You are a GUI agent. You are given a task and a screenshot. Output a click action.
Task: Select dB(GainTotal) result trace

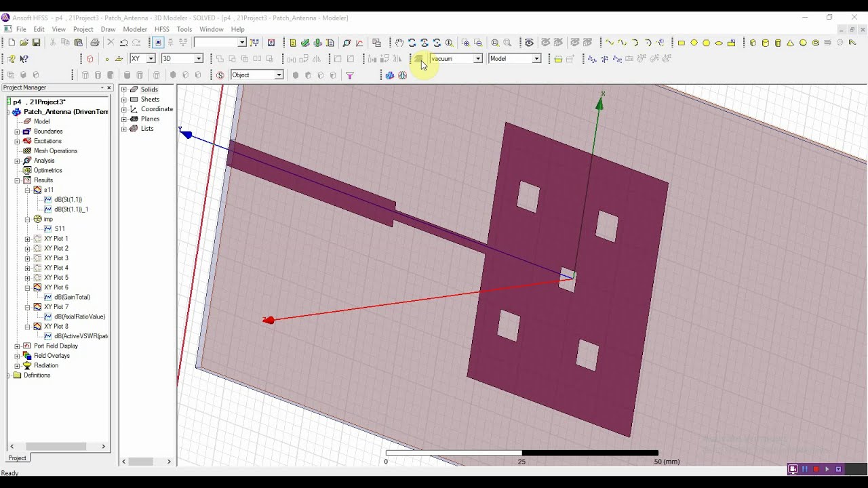(72, 297)
